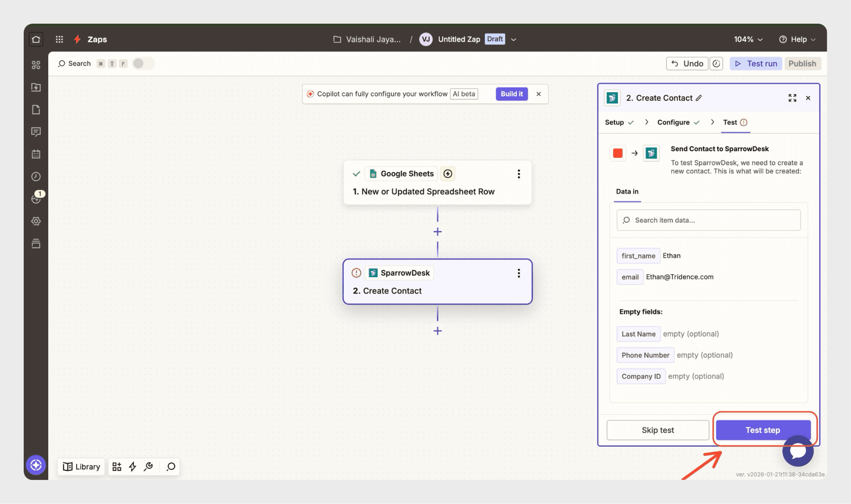The height and width of the screenshot is (504, 851).
Task: Expand chevron next to Untitled Zap Draft
Action: pos(514,39)
